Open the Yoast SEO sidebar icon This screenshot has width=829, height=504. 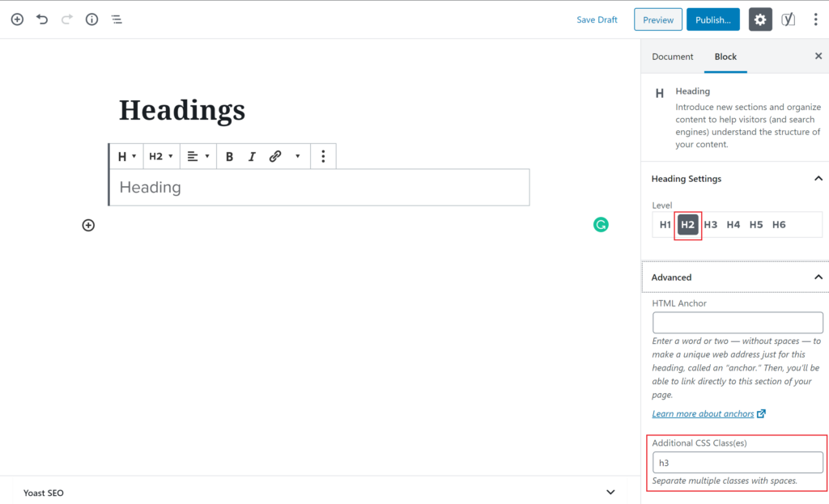tap(789, 19)
